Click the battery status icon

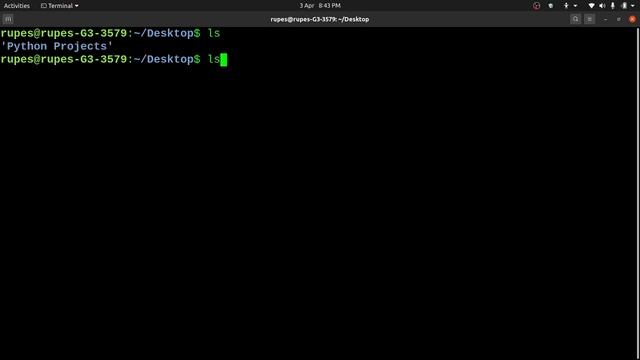coord(624,6)
